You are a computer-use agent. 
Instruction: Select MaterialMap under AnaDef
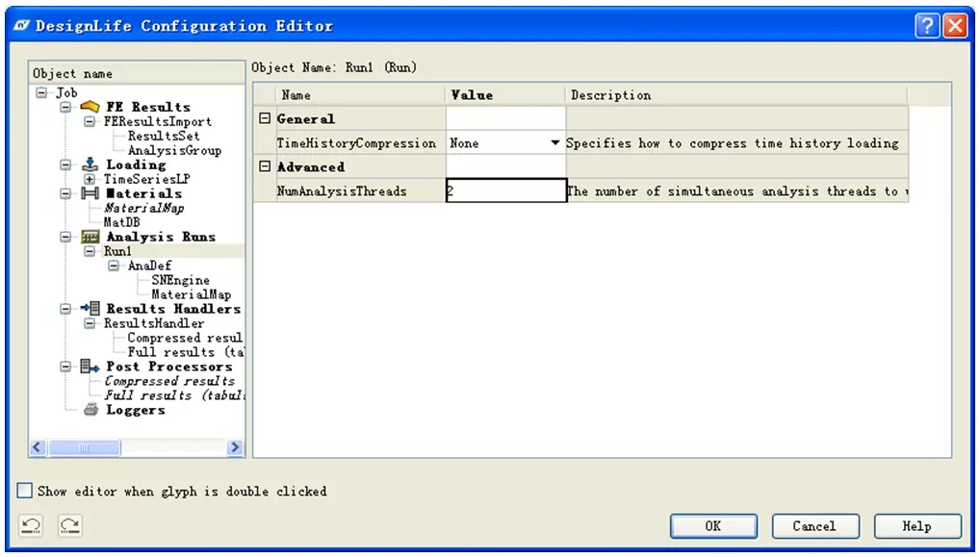tap(192, 294)
